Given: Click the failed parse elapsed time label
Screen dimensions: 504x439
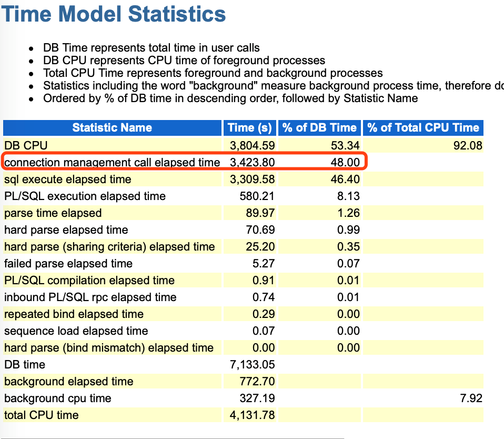Looking at the screenshot, I should pyautogui.click(x=68, y=264).
